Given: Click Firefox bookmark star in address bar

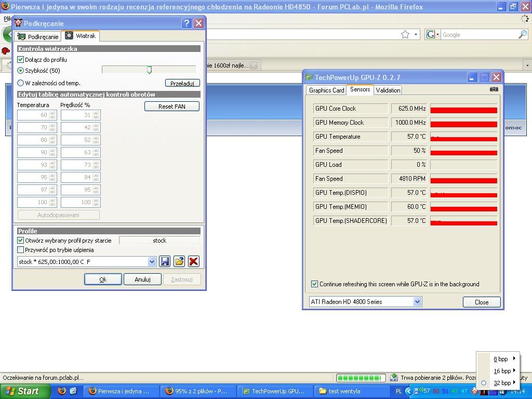Looking at the screenshot, I should [x=405, y=35].
